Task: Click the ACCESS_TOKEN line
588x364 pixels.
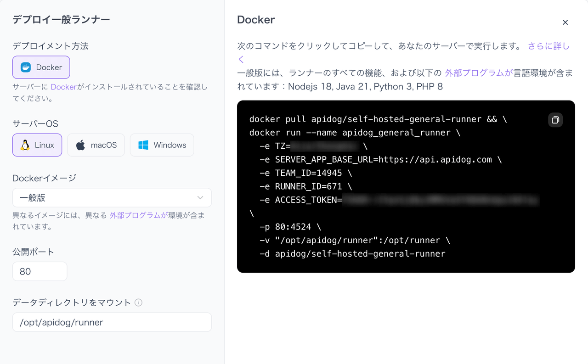Action: point(398,200)
